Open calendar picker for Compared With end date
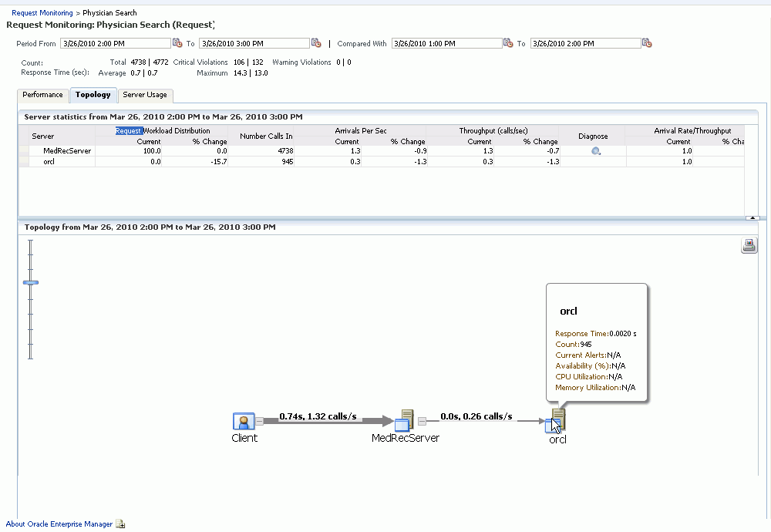This screenshot has height=532, width=771. [x=647, y=43]
